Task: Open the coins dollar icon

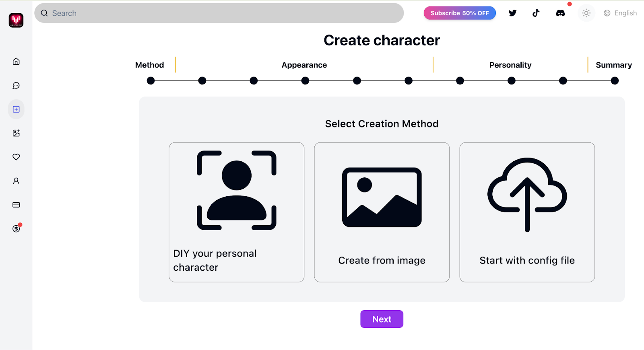Action: pos(16,229)
